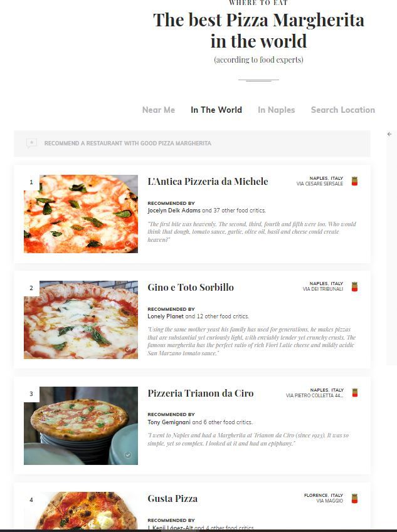This screenshot has height=532, width=397.
Task: Switch to the In Naples tab
Action: [277, 110]
